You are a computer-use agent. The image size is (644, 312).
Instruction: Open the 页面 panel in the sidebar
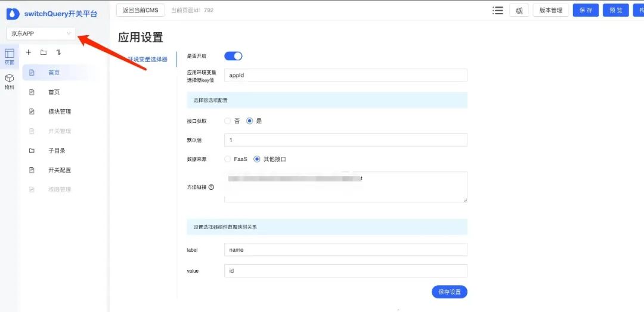point(10,57)
